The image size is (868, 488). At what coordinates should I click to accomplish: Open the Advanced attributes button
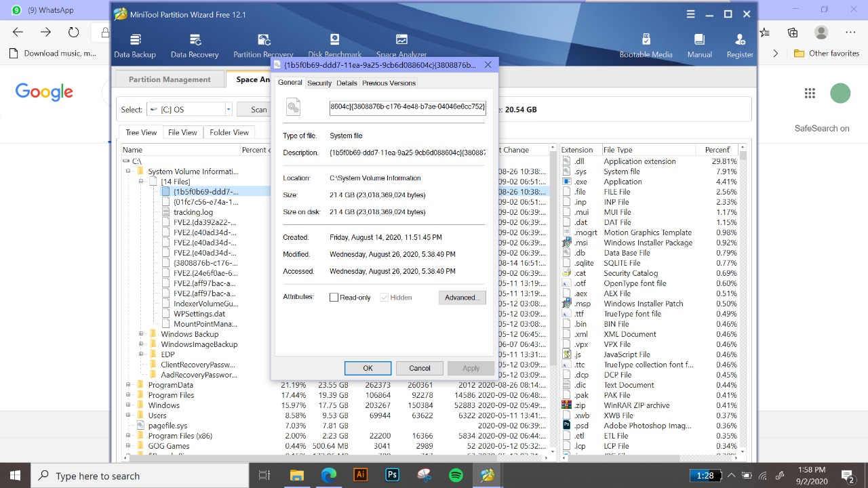click(x=462, y=298)
